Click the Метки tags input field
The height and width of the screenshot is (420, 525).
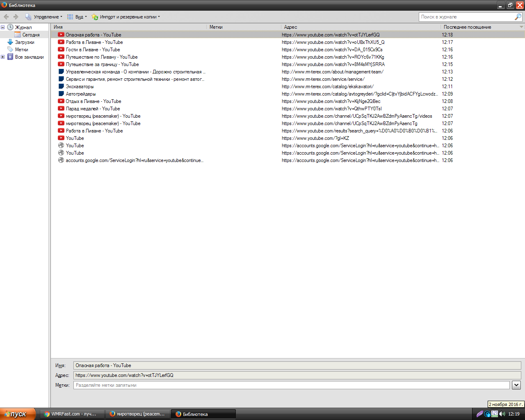point(291,385)
